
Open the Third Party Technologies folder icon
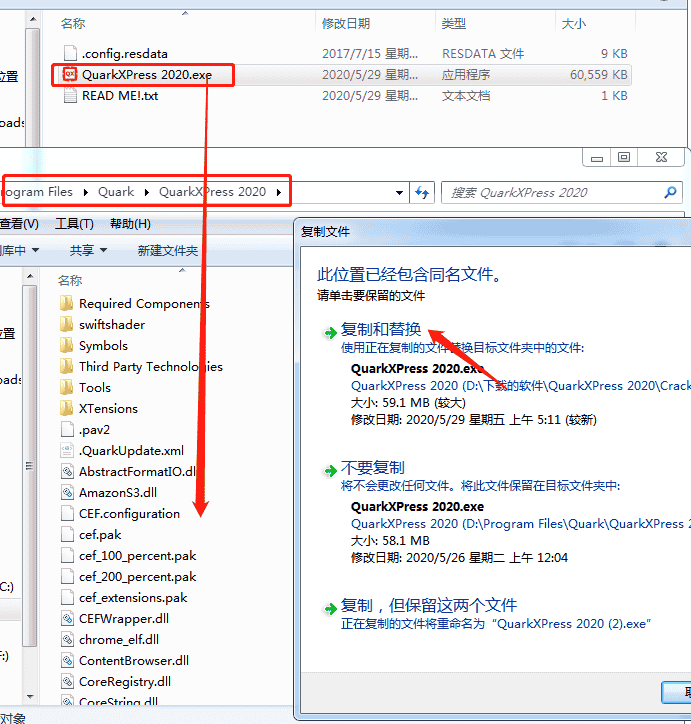[67, 366]
